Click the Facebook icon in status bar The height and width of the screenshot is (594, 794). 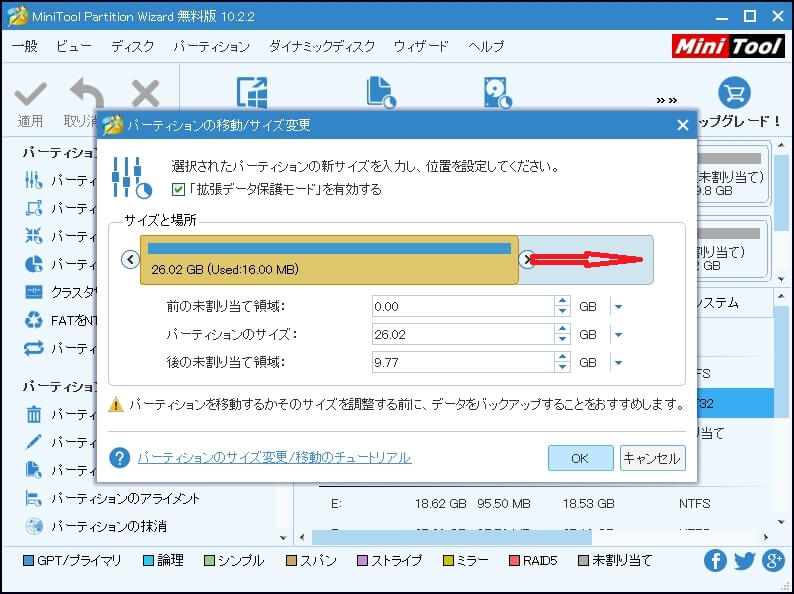(715, 561)
